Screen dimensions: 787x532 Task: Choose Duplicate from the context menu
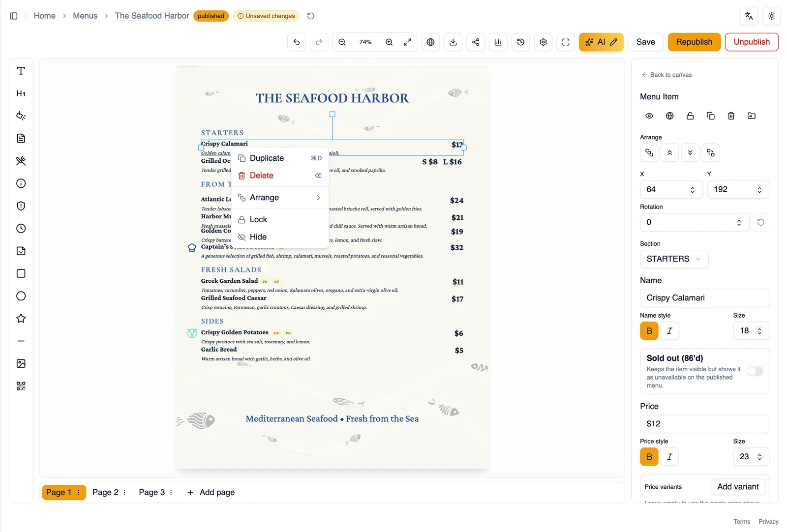pyautogui.click(x=280, y=158)
